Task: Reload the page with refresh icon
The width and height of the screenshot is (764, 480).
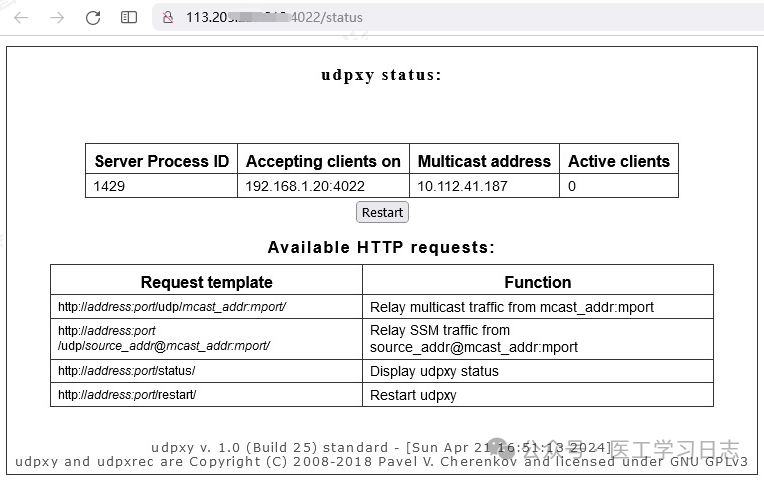Action: point(93,18)
